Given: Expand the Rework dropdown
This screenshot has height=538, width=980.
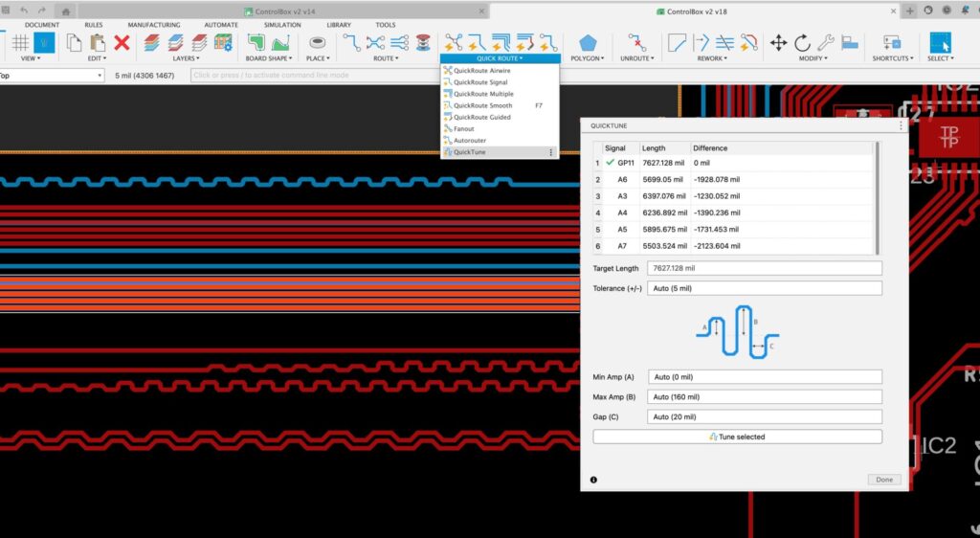Looking at the screenshot, I should [x=713, y=58].
